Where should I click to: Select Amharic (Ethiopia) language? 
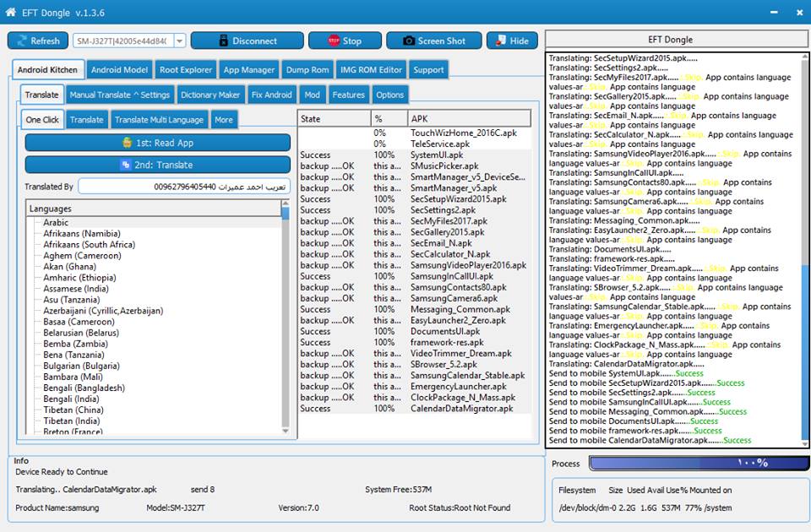coord(79,278)
